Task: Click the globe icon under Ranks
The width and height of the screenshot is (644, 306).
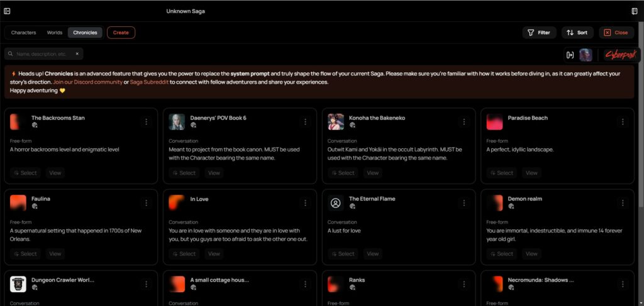Action: (x=352, y=288)
